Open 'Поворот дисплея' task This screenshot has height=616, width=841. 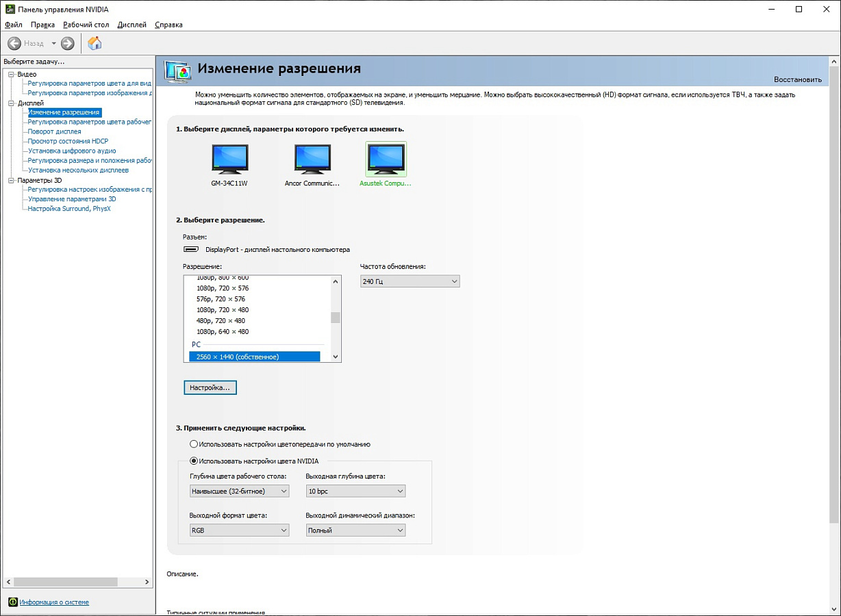pyautogui.click(x=54, y=131)
